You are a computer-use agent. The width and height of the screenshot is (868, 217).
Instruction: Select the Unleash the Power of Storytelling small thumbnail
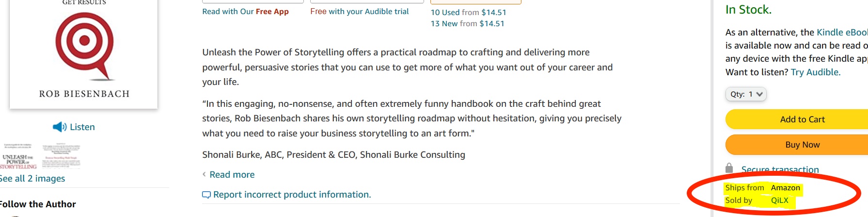pyautogui.click(x=18, y=156)
